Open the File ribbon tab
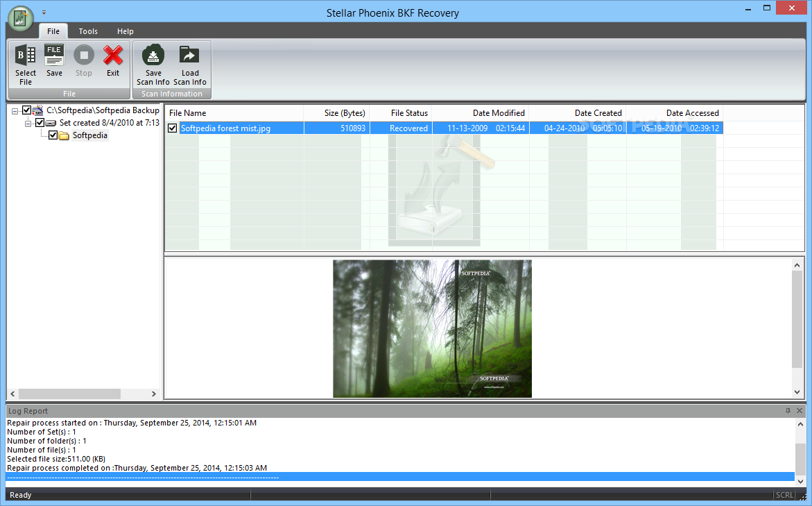 (x=53, y=31)
